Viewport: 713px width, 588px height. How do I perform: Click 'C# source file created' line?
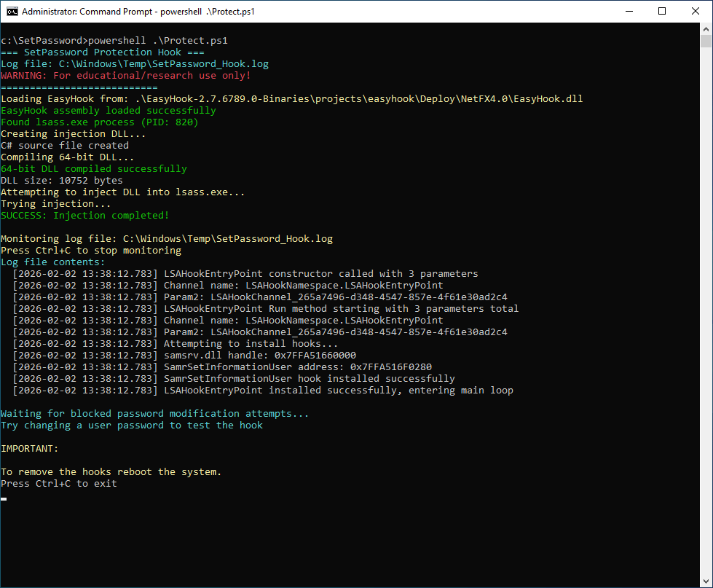[65, 146]
